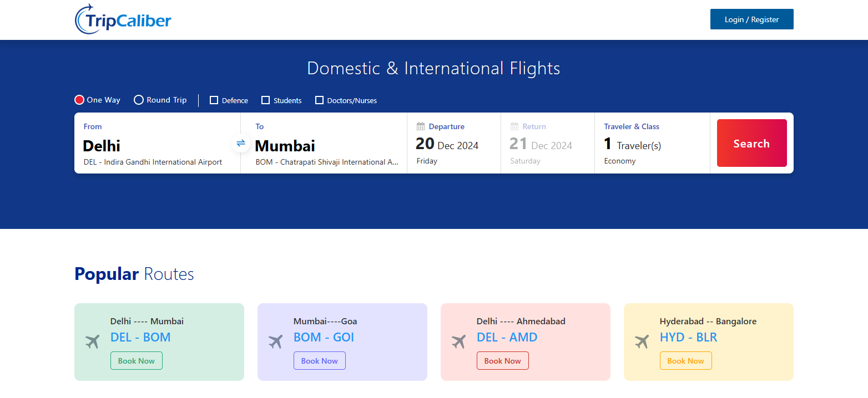This screenshot has height=398, width=868.
Task: Click airplane icon on Delhi-Ahmedabad card
Action: coord(459,341)
